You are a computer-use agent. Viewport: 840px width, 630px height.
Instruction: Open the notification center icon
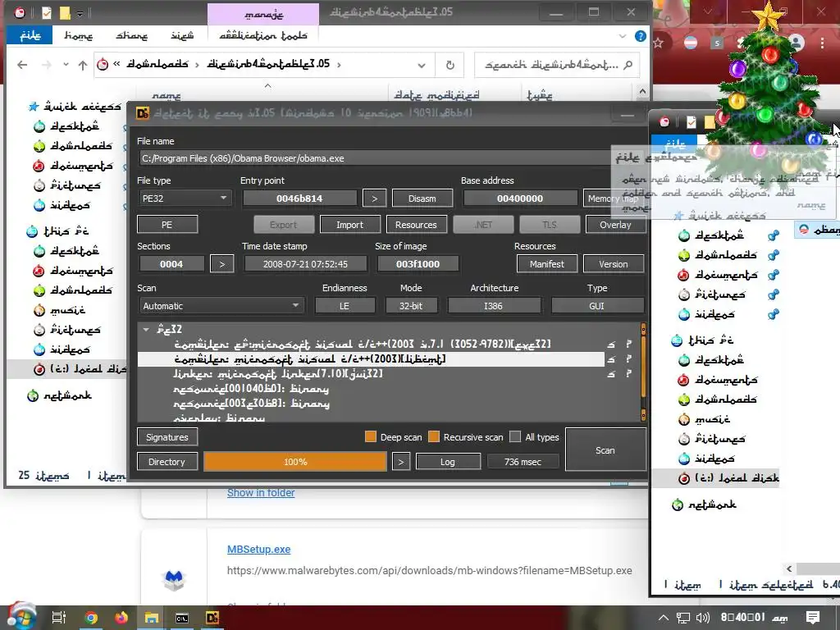point(812,618)
